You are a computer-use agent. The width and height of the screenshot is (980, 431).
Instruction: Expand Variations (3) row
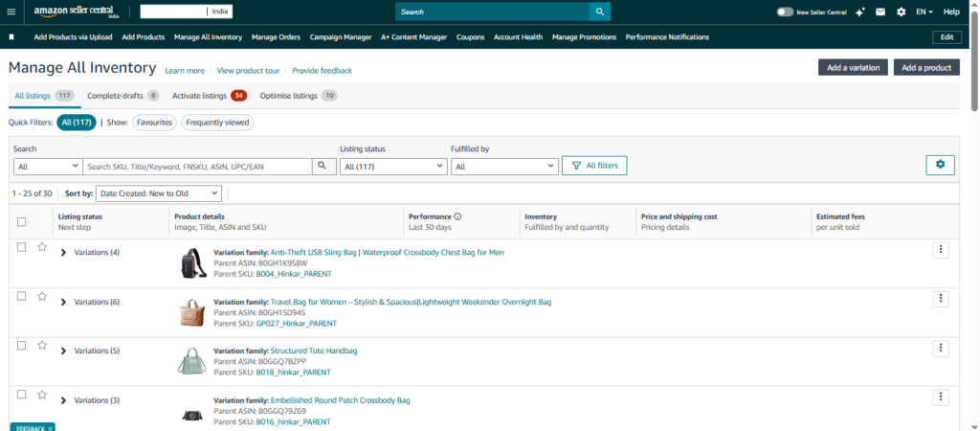pos(63,400)
